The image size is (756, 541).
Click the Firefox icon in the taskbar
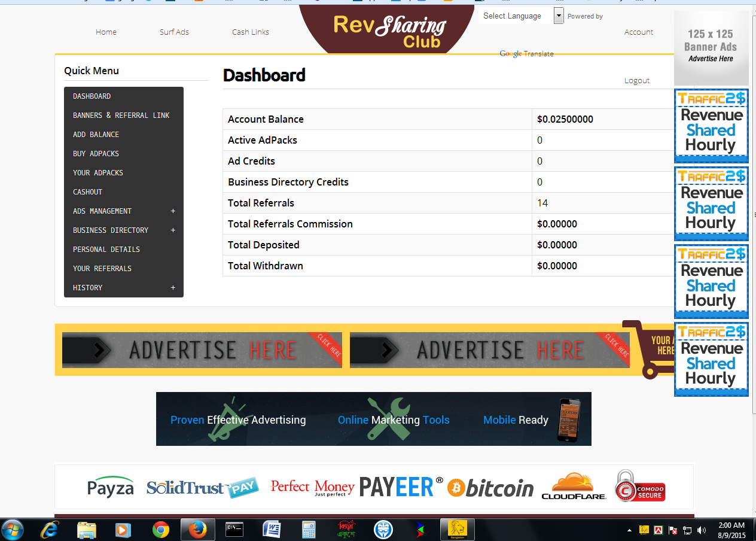pyautogui.click(x=197, y=530)
